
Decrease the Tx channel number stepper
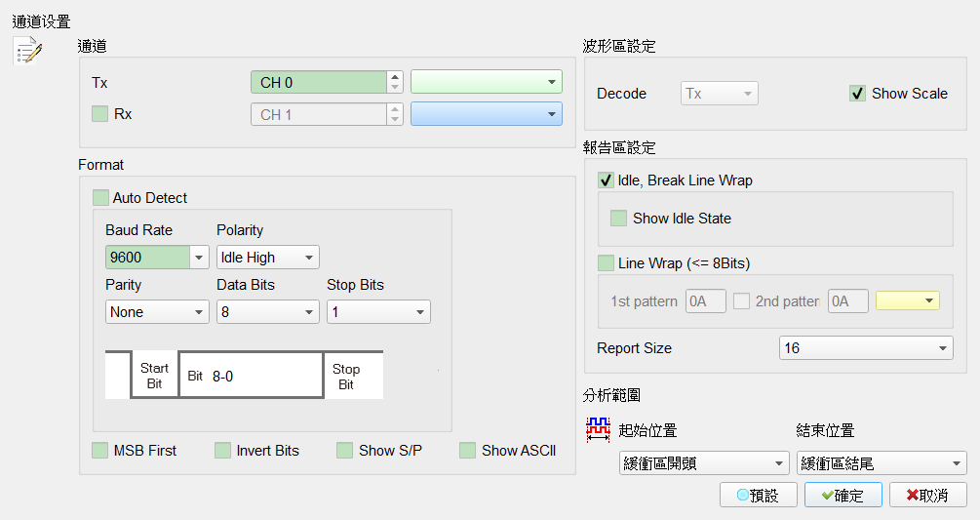click(394, 88)
